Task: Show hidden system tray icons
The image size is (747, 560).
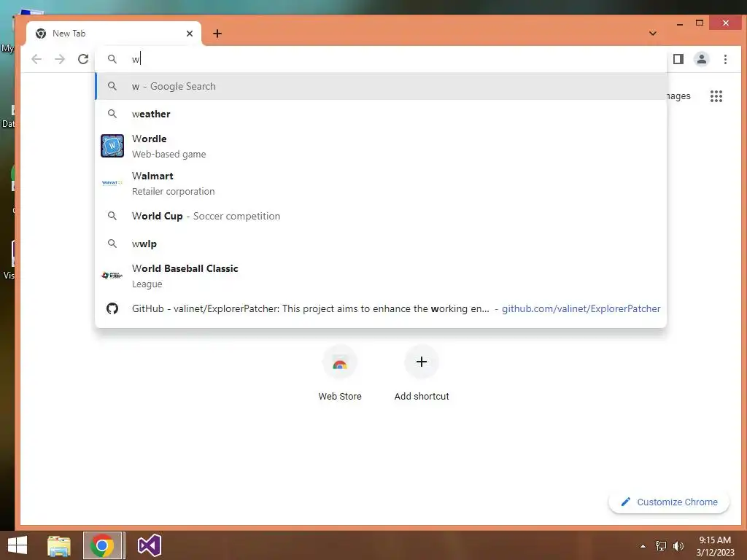Action: tap(643, 546)
